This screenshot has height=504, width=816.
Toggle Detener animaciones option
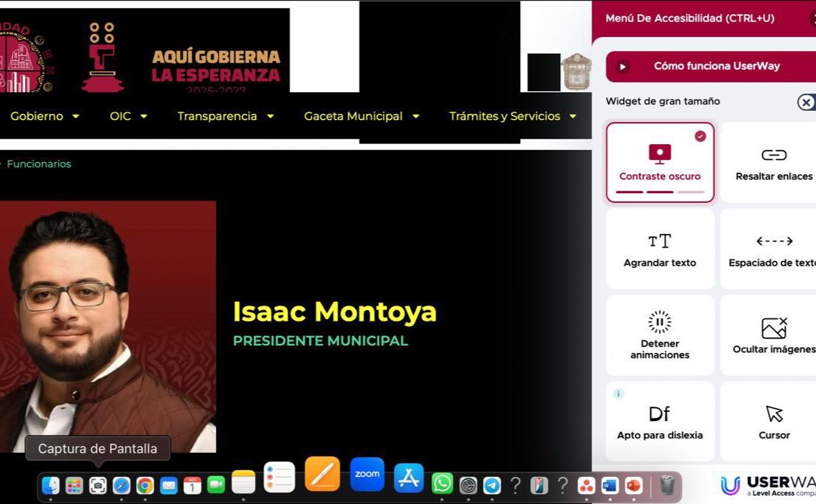point(660,334)
